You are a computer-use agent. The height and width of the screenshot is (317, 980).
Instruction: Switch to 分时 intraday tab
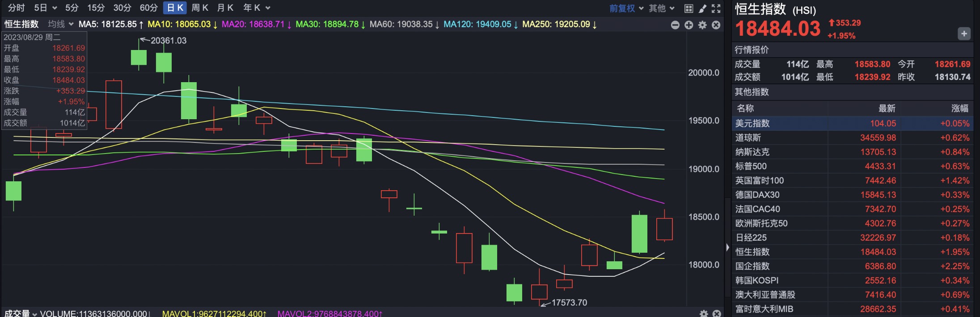point(16,8)
